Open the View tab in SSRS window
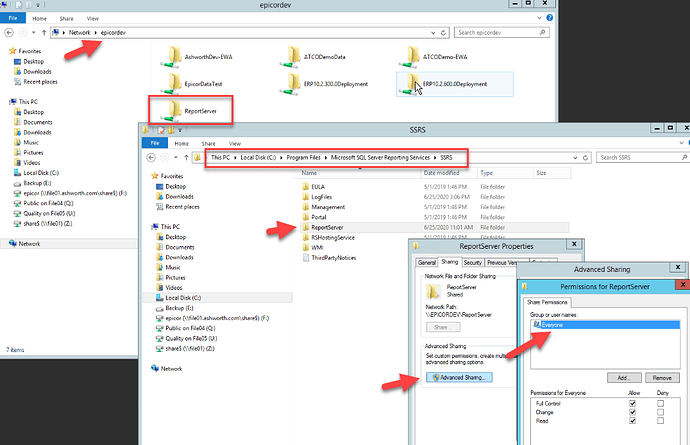This screenshot has width=690, height=445. [235, 143]
